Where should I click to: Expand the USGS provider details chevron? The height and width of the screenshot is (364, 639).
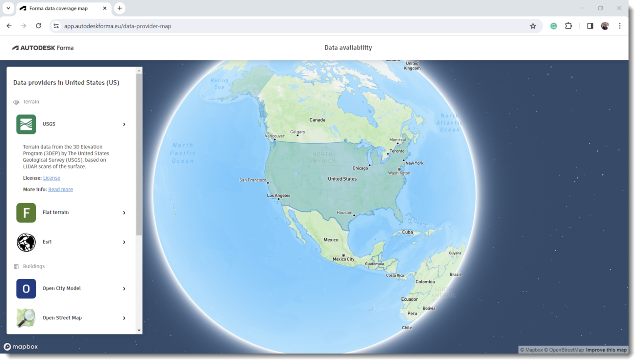pyautogui.click(x=124, y=124)
